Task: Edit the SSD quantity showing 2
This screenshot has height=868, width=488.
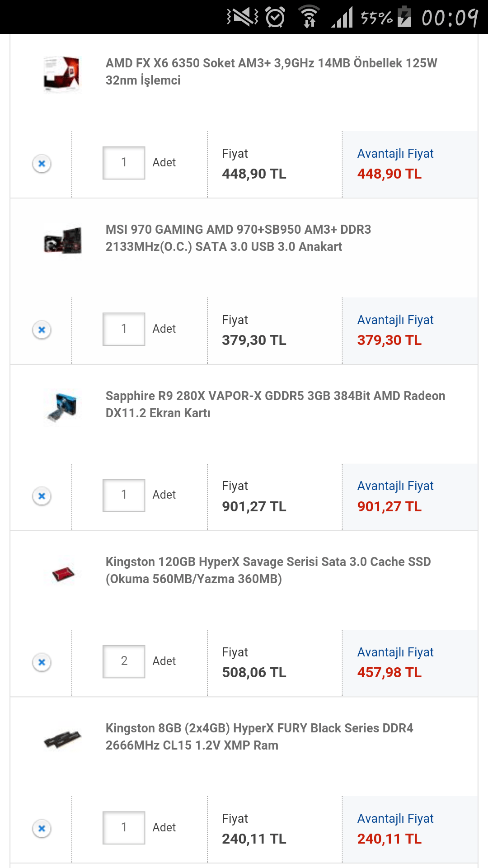Action: click(124, 662)
